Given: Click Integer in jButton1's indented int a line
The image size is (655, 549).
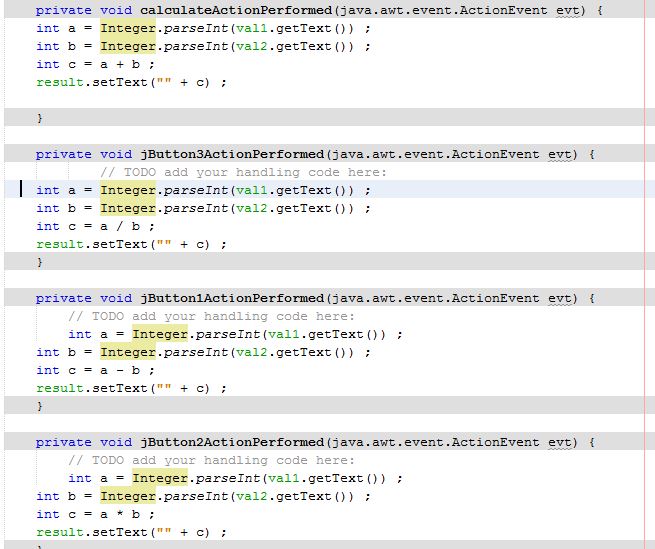Looking at the screenshot, I should pyautogui.click(x=160, y=334).
